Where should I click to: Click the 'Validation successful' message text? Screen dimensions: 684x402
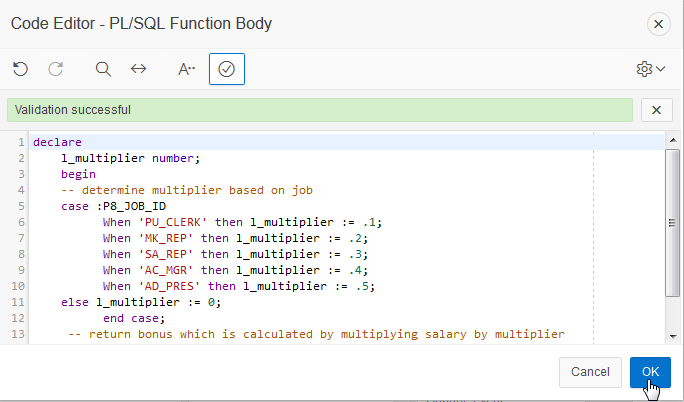(x=72, y=110)
